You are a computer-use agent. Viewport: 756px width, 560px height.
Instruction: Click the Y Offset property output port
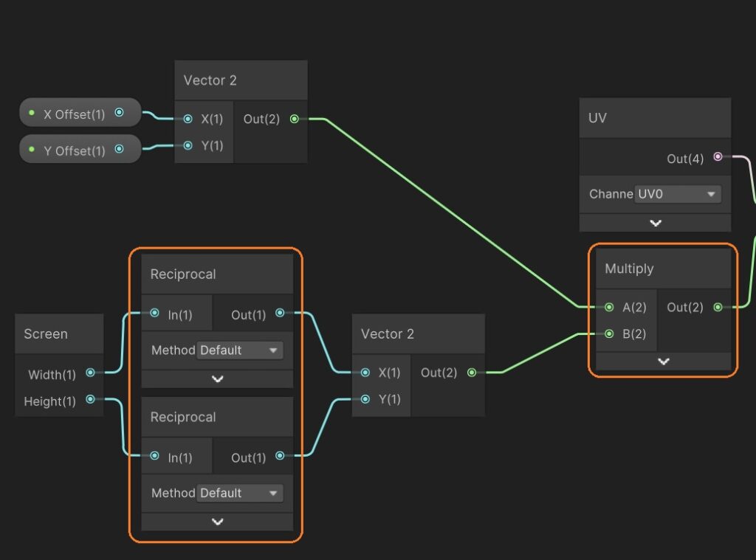click(119, 150)
